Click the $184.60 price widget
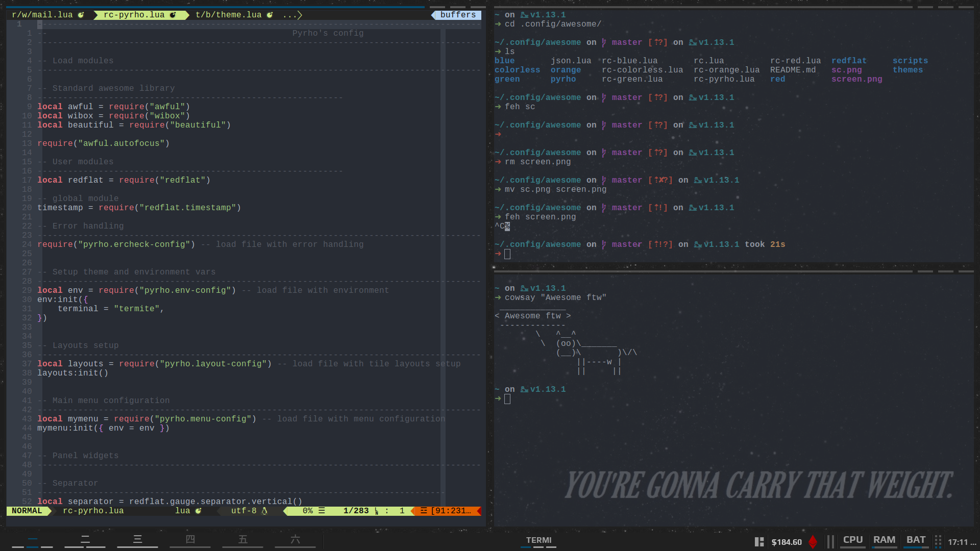 coord(786,542)
